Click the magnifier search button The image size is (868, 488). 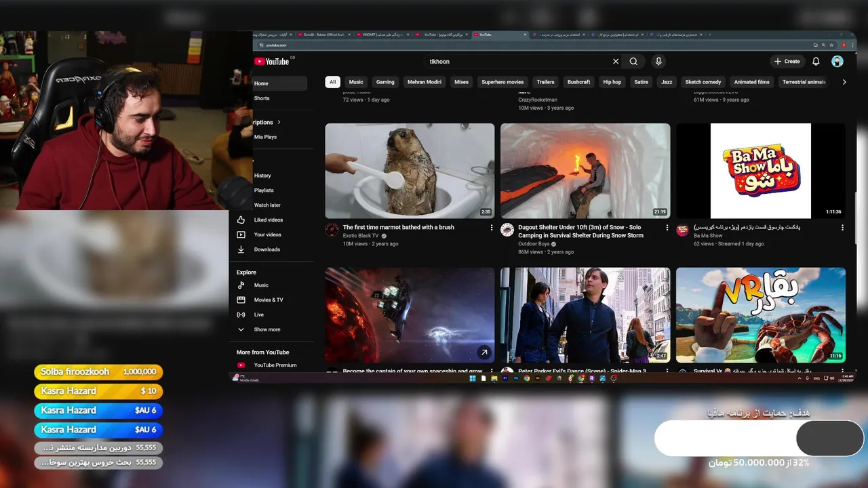click(x=633, y=62)
